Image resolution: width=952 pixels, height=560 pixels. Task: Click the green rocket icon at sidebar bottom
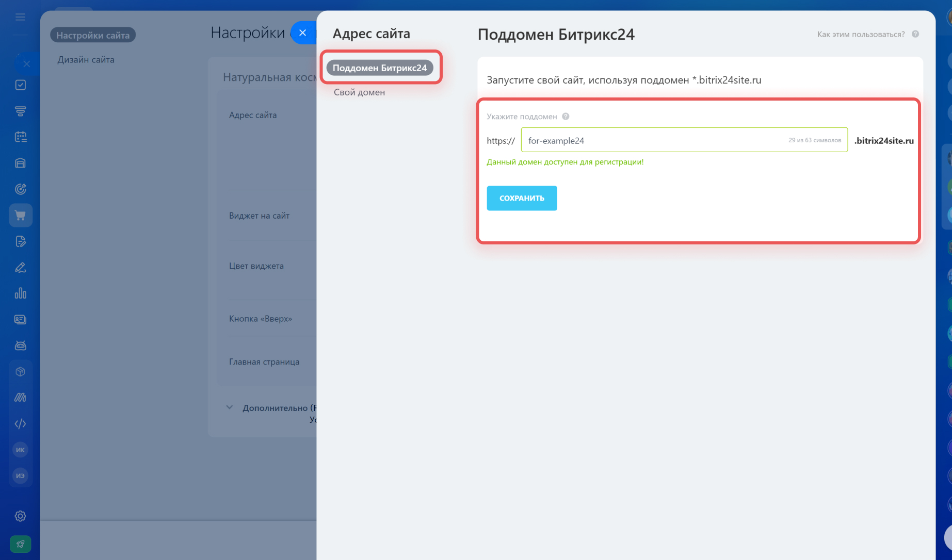coord(21,544)
